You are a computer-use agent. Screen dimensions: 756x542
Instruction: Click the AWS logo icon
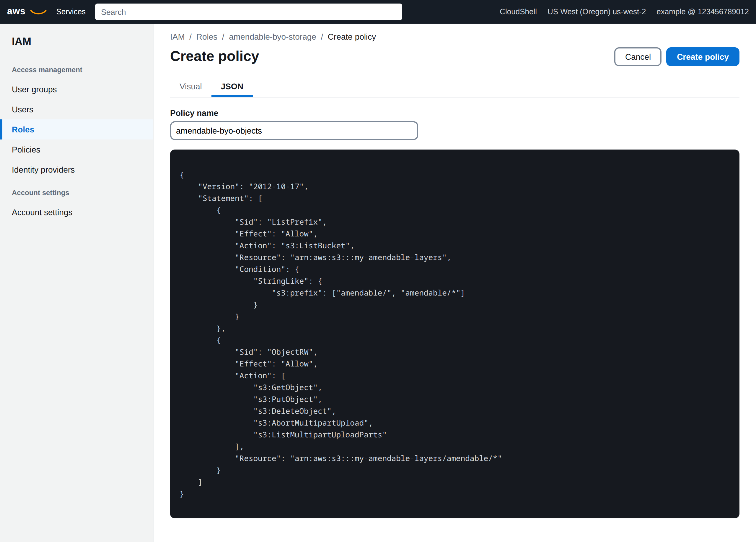pyautogui.click(x=27, y=12)
